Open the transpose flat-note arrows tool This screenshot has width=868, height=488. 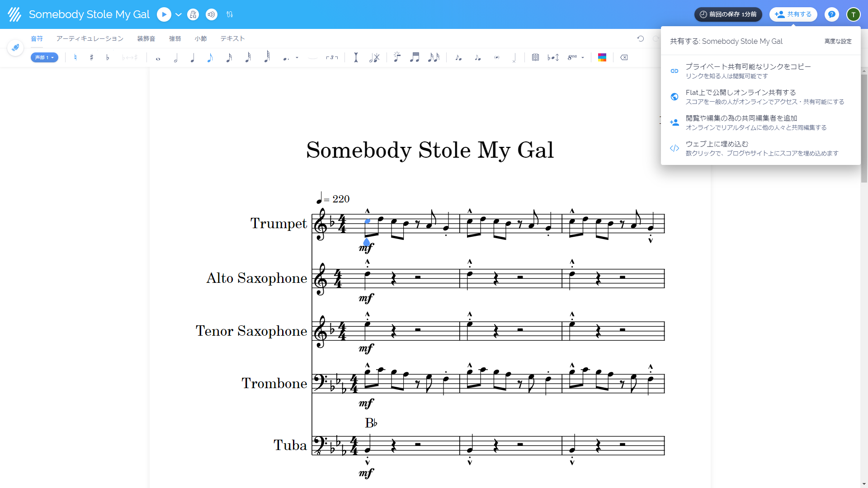pyautogui.click(x=553, y=57)
